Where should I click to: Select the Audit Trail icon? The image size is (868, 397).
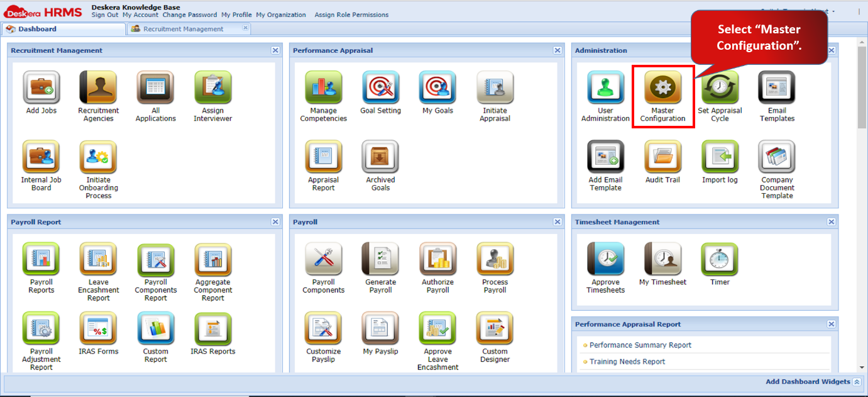(x=662, y=159)
